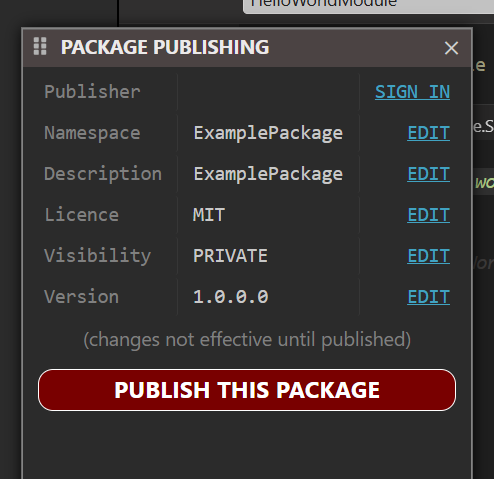The width and height of the screenshot is (494, 479).
Task: Click the MIT licence value
Action: pyautogui.click(x=209, y=215)
